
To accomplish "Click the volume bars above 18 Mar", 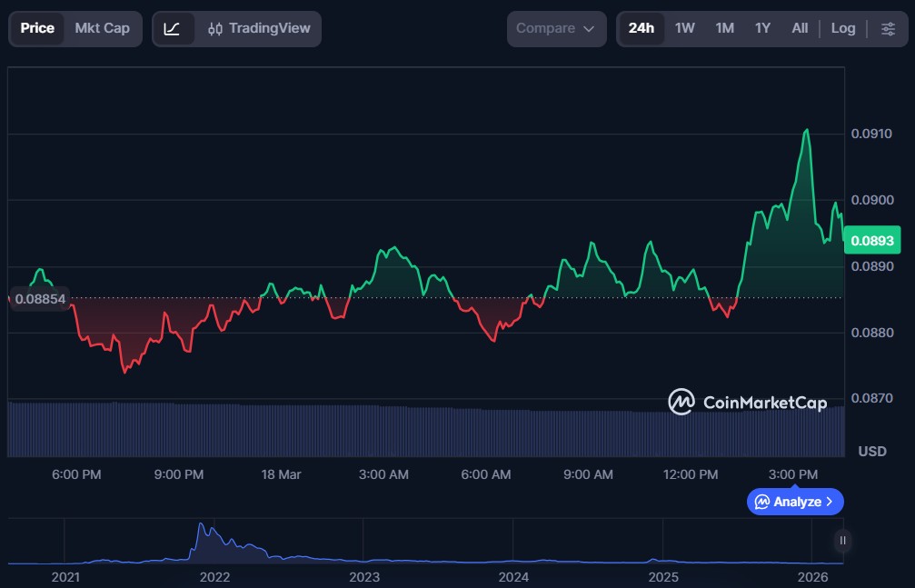I will point(280,429).
